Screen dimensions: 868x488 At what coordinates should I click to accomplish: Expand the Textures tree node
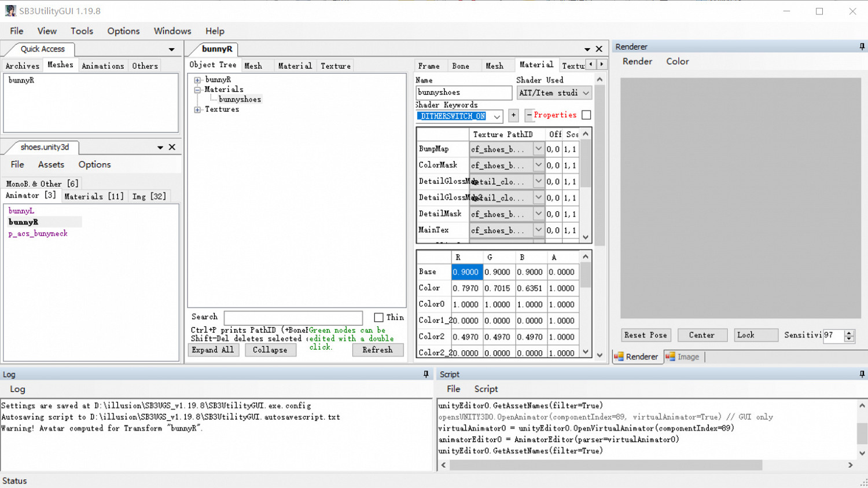click(x=197, y=109)
